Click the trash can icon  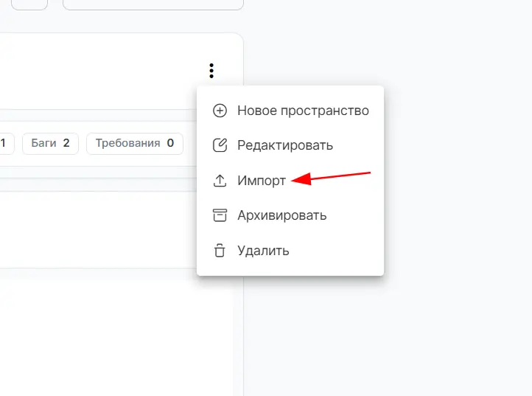click(x=220, y=251)
